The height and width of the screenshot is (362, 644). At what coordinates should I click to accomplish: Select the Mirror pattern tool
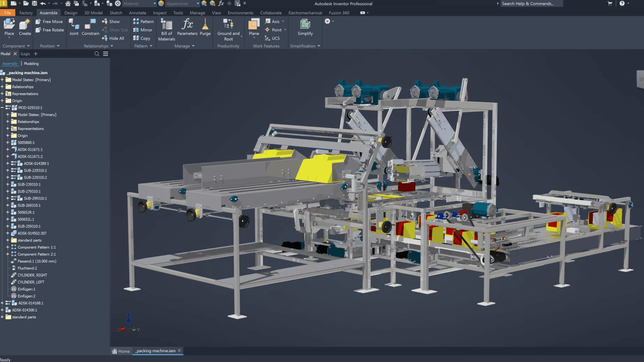[x=143, y=30]
